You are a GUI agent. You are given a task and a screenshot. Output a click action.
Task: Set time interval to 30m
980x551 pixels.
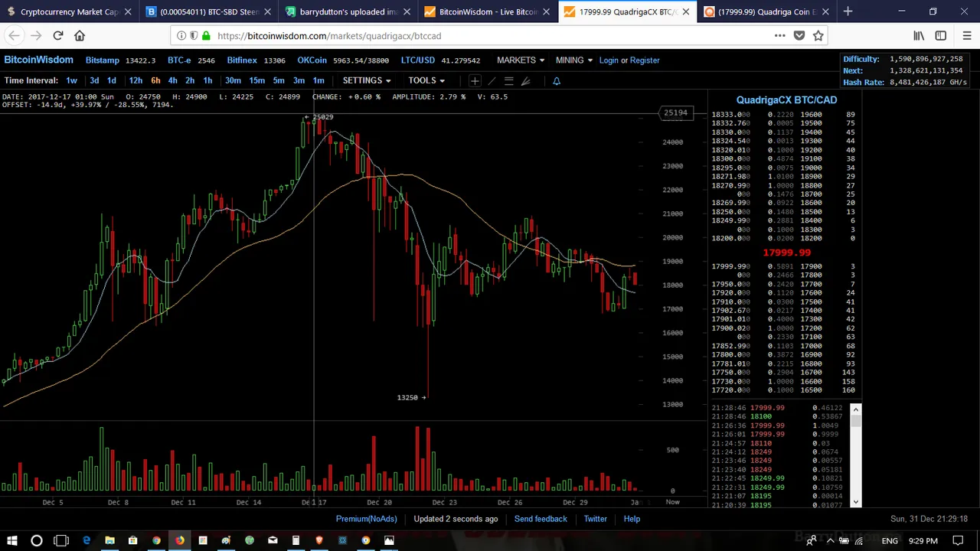point(233,80)
